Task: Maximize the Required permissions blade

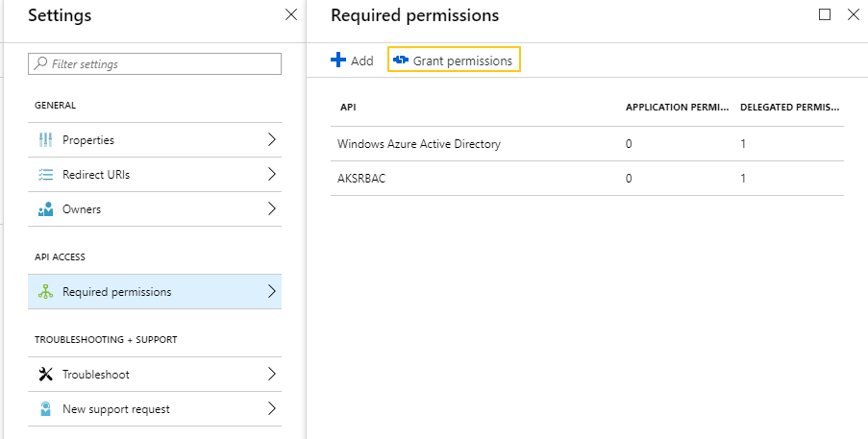Action: point(824,15)
